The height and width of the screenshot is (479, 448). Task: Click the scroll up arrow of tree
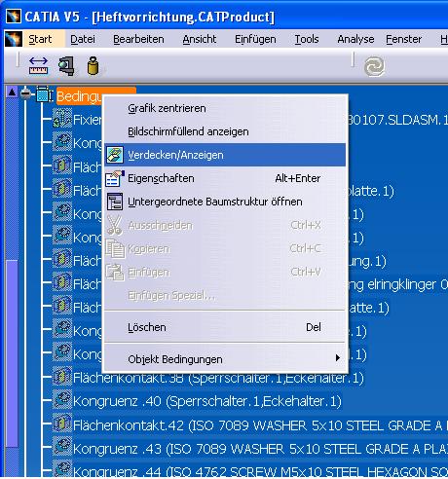click(12, 92)
